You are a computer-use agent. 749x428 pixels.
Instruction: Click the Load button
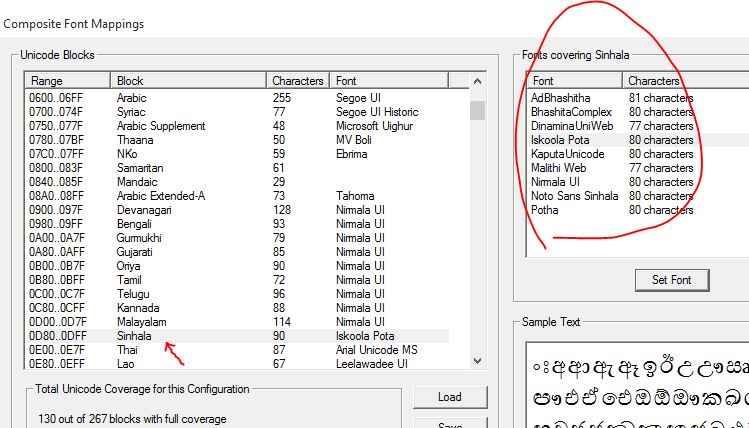(449, 397)
